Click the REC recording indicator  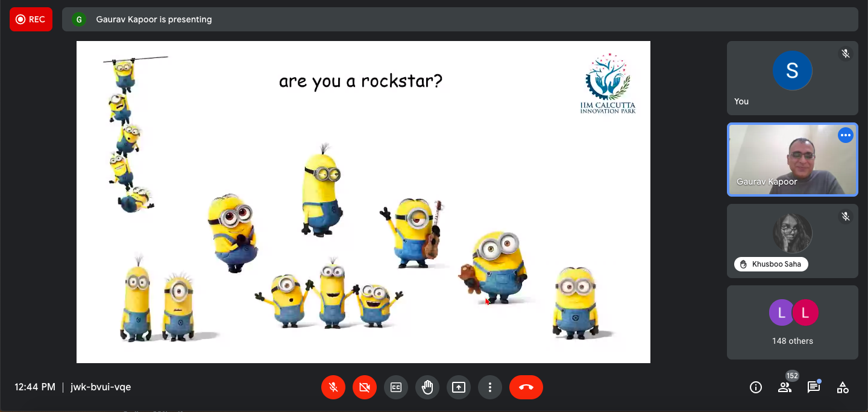click(x=31, y=19)
